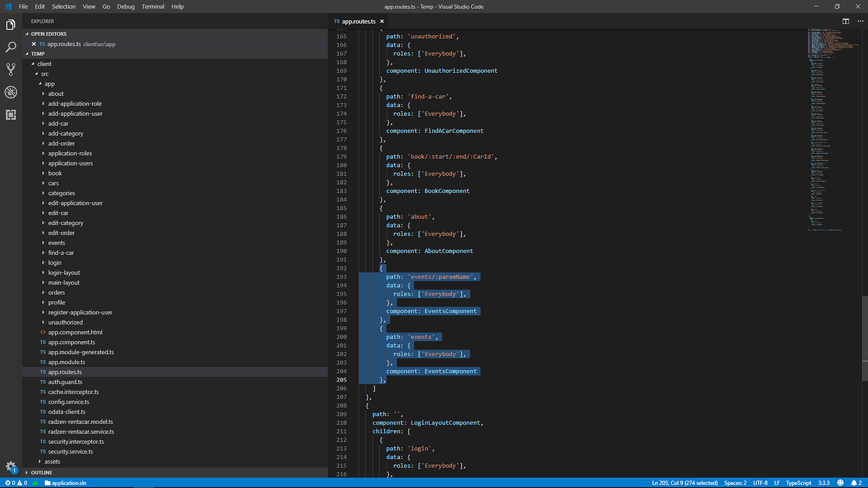Screen dimensions: 868x488
Task: Open the More Actions ellipsis menu
Action: click(860, 21)
